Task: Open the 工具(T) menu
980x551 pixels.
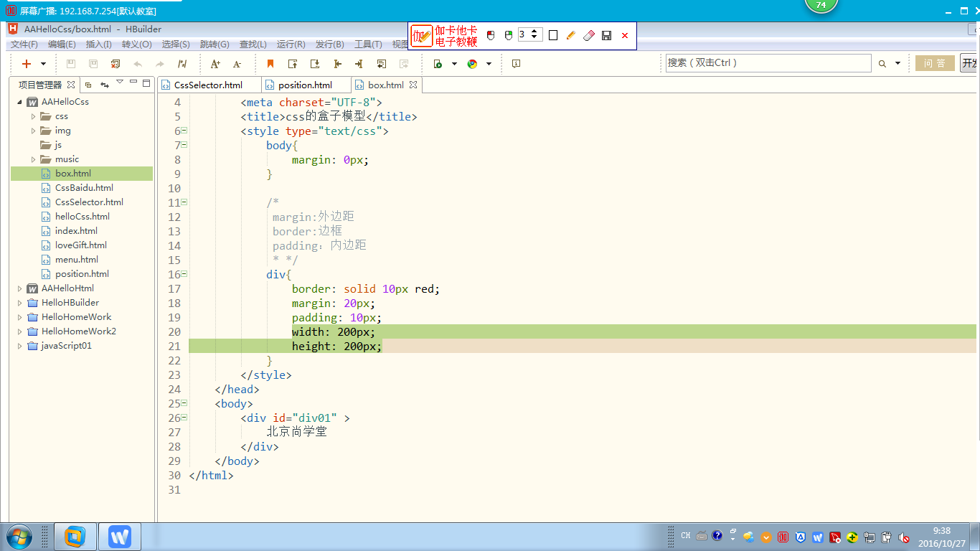Action: pyautogui.click(x=368, y=44)
